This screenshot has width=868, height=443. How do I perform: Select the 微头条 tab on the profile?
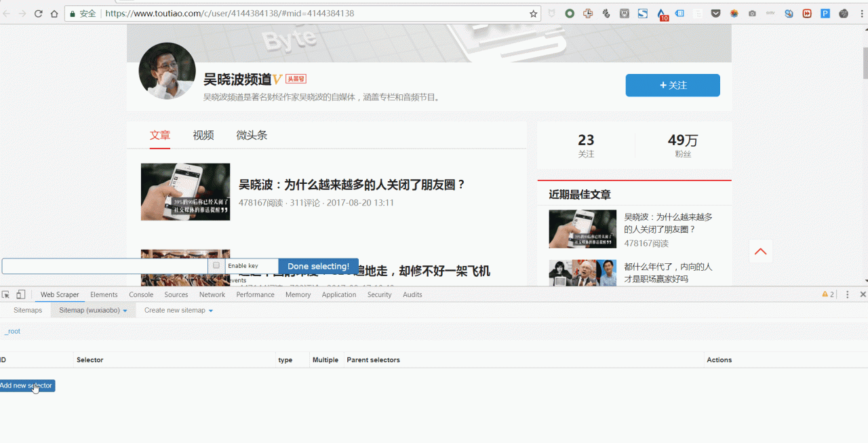click(x=252, y=135)
